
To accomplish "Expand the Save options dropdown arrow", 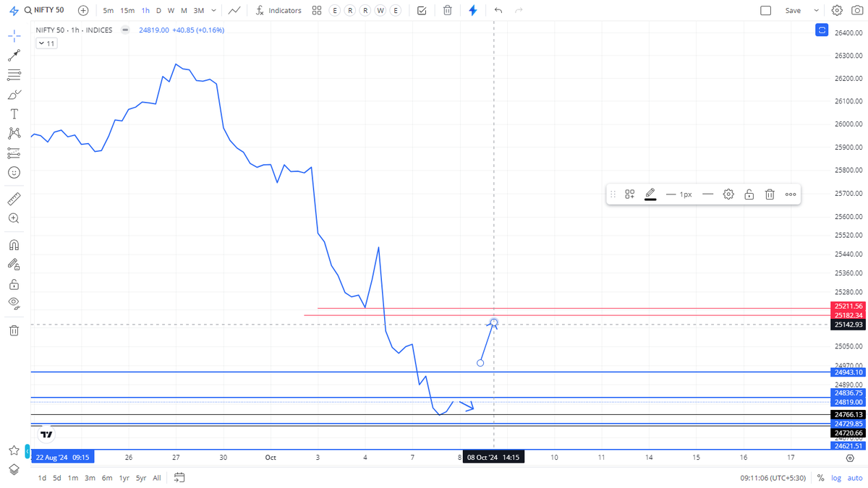I will tap(817, 11).
